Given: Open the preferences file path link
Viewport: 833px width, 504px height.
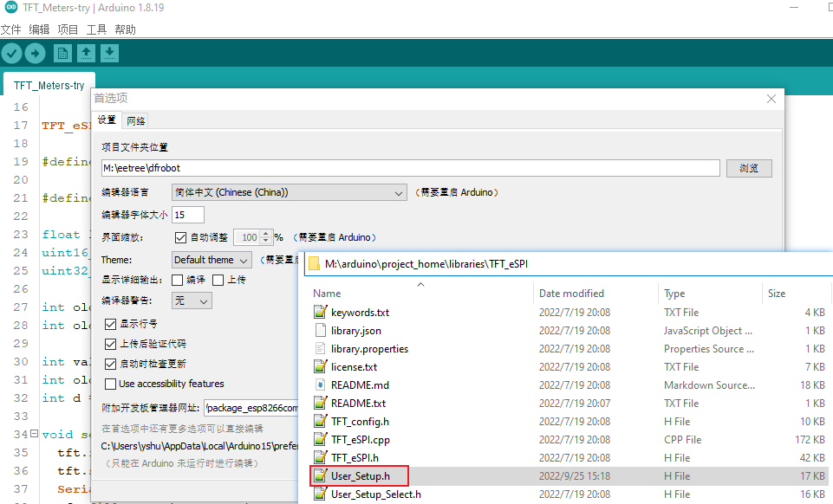Looking at the screenshot, I should click(x=200, y=446).
